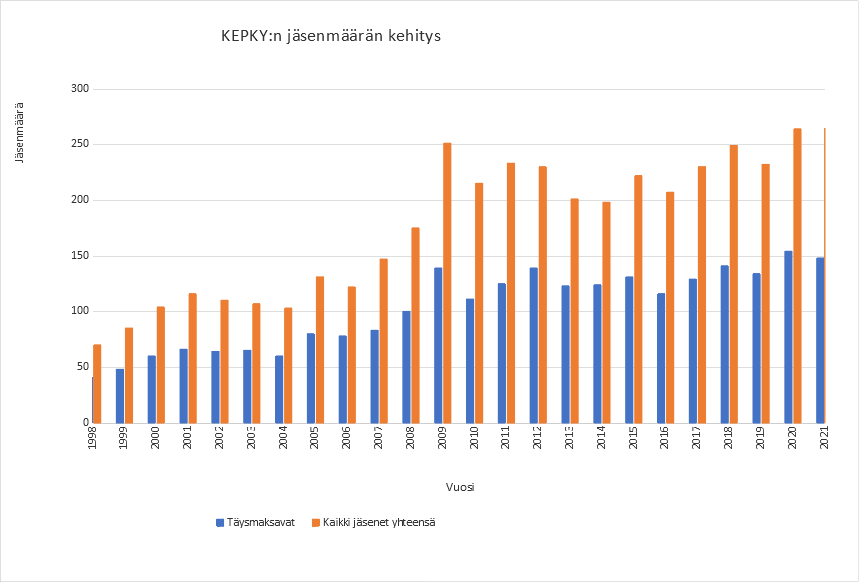Select the orange bar for 2020

tap(797, 276)
